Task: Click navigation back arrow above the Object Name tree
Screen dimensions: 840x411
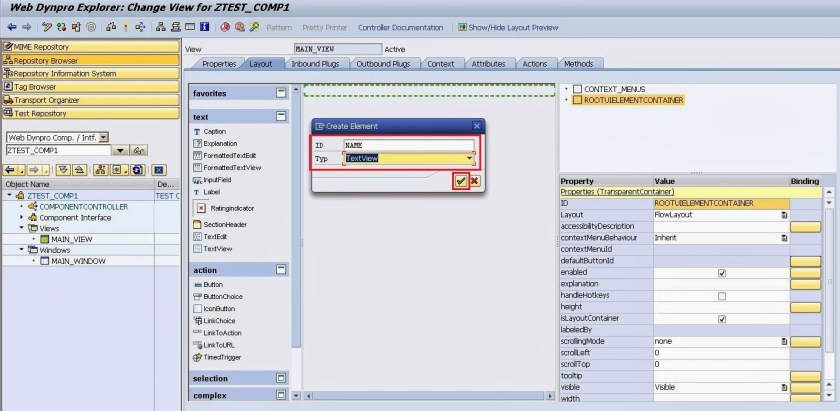Action: point(10,170)
